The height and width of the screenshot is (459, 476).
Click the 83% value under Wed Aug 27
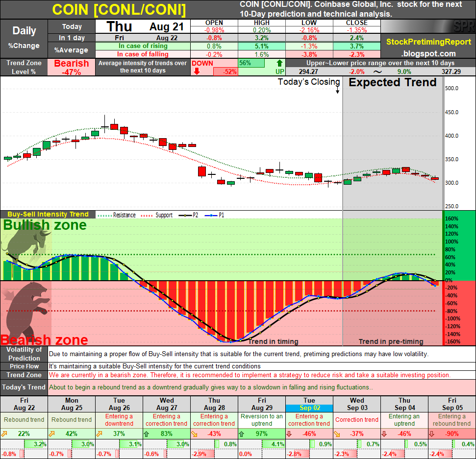tap(166, 434)
